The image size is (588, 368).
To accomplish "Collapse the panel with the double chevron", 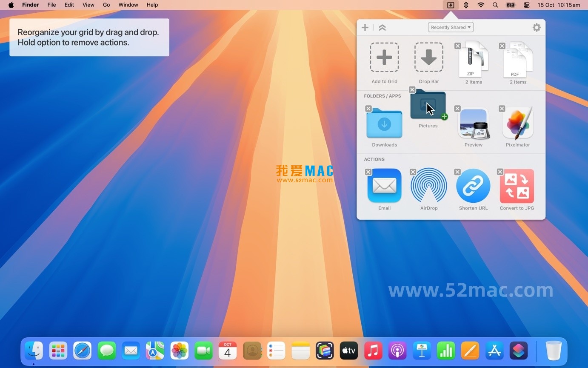I will (x=382, y=27).
